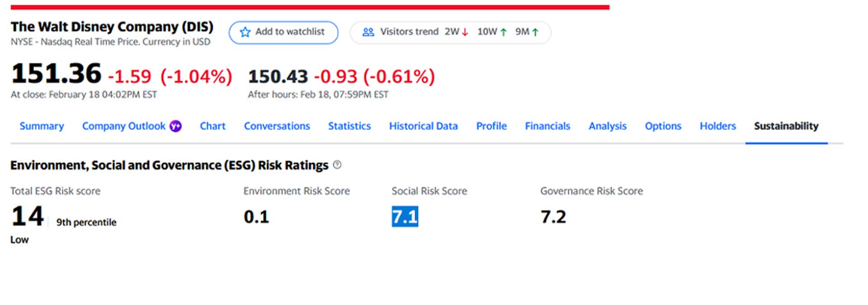Open the ESG Risk Ratings help icon
Image resolution: width=868 pixels, height=305 pixels.
[337, 165]
